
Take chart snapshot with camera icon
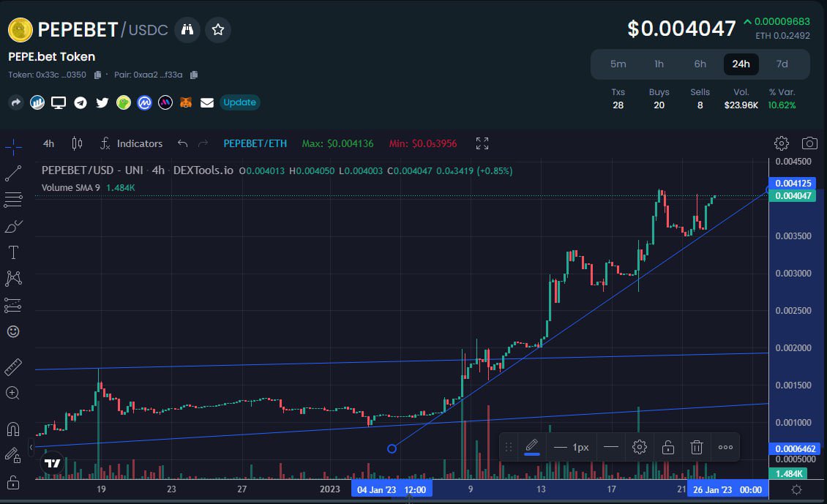809,143
